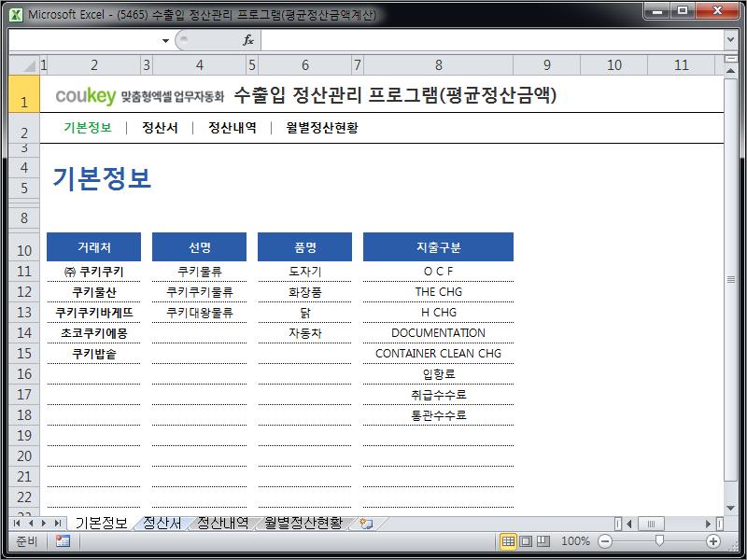Select the 입항료 cell
Image resolution: width=747 pixels, height=560 pixels.
pos(438,374)
